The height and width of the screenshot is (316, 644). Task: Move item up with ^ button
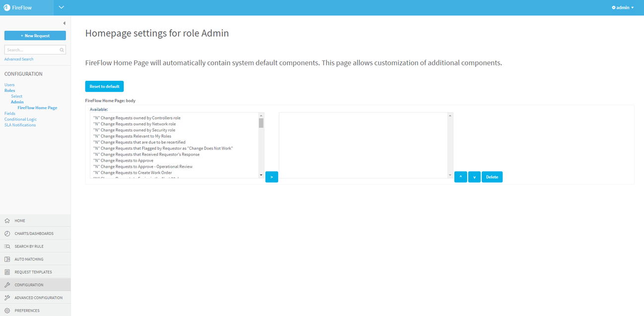pyautogui.click(x=460, y=177)
